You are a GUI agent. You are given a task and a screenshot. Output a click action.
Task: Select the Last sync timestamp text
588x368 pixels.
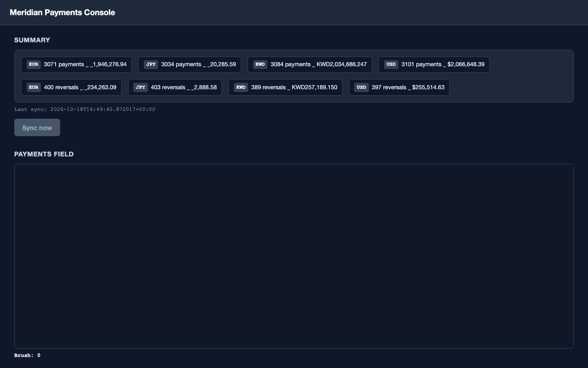click(85, 109)
